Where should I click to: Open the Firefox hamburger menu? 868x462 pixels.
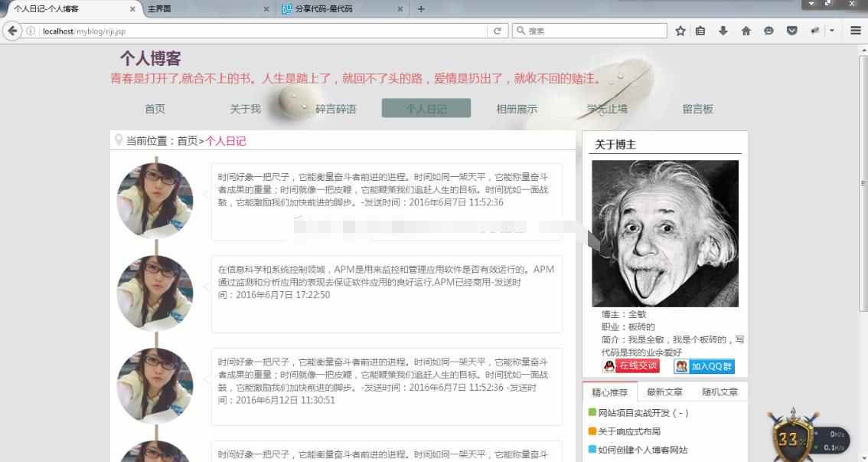click(x=856, y=31)
